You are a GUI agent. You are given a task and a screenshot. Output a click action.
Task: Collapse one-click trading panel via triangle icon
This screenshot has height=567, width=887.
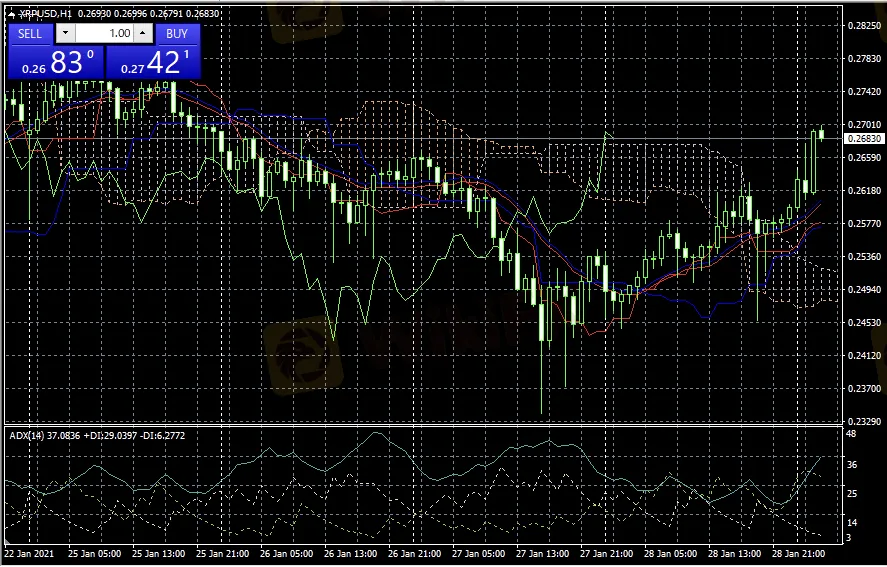[x=11, y=13]
